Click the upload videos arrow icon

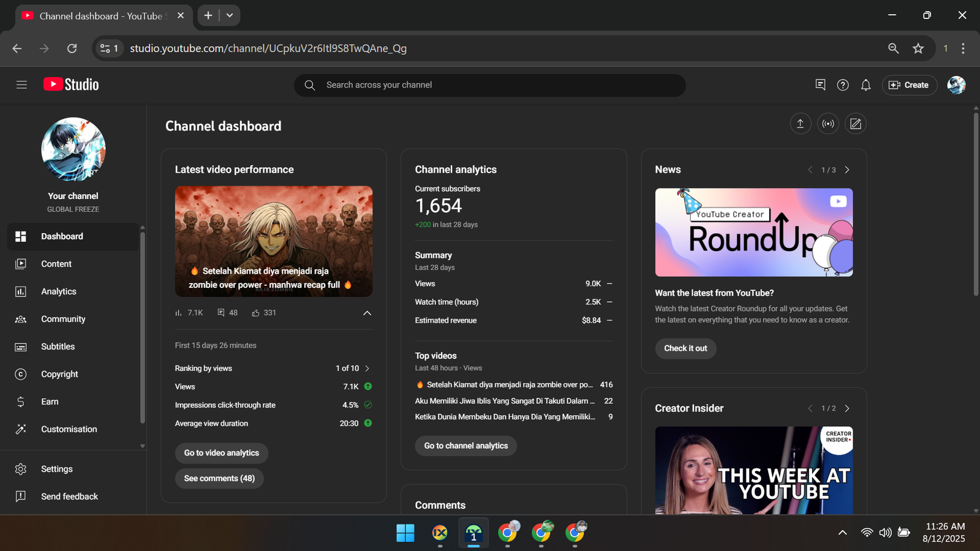(800, 124)
